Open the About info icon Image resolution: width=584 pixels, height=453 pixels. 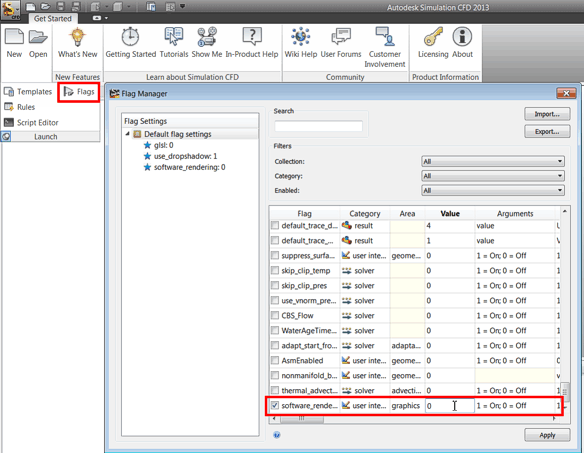462,37
